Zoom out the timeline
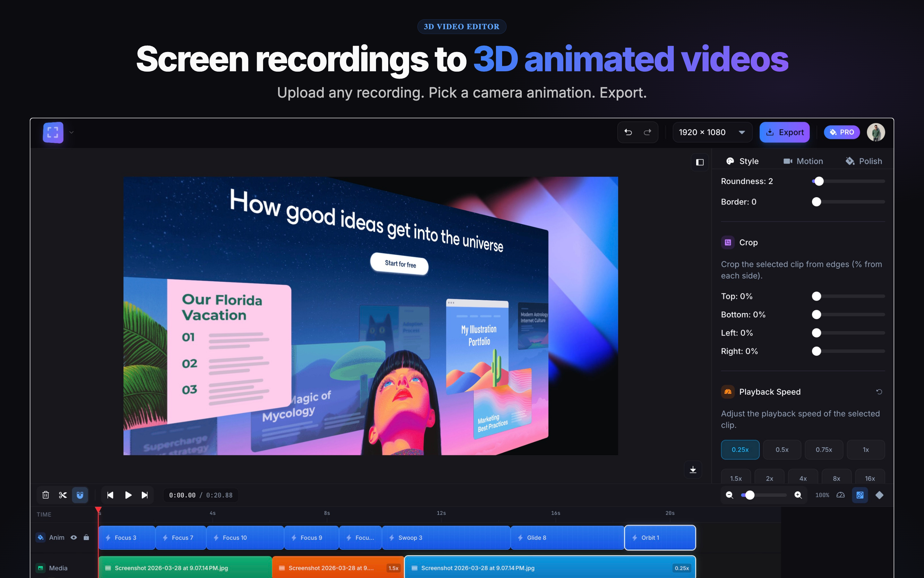 click(729, 495)
